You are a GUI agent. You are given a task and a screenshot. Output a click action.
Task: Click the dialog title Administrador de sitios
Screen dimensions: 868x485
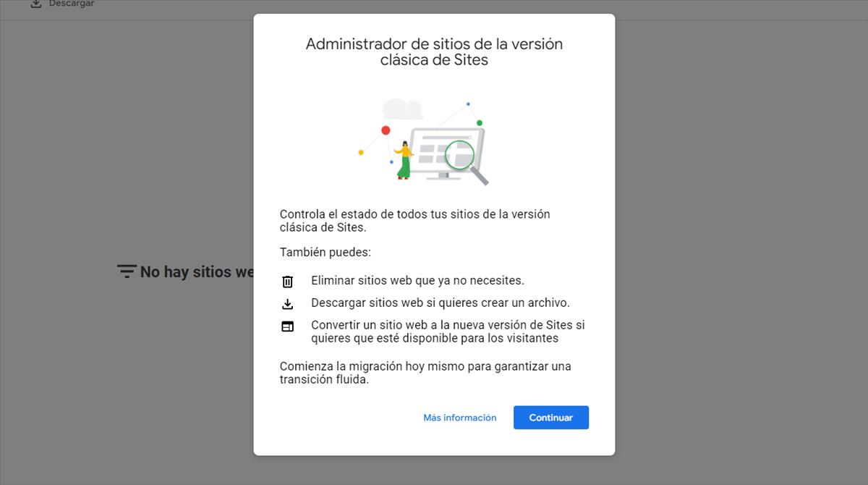coord(434,52)
